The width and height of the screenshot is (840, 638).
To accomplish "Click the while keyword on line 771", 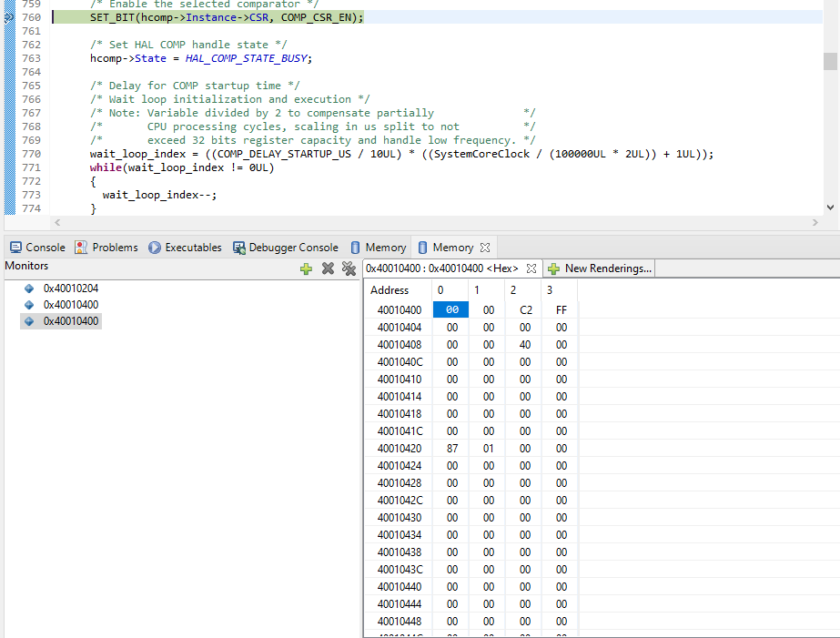I will coord(106,167).
